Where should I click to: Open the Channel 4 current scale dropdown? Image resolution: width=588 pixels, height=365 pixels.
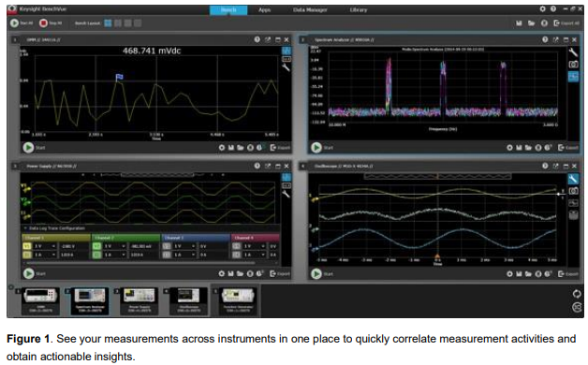click(x=255, y=255)
